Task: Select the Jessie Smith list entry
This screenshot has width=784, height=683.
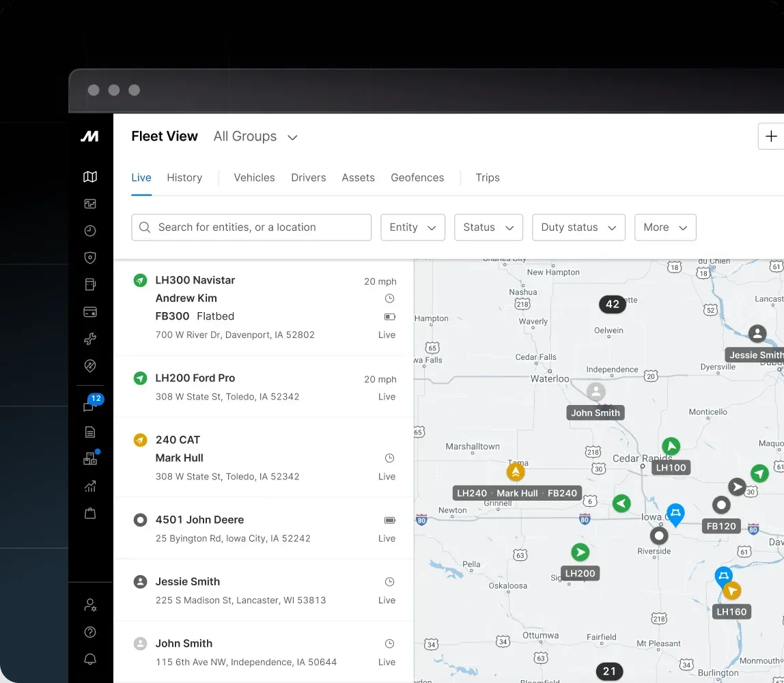Action: (x=264, y=591)
